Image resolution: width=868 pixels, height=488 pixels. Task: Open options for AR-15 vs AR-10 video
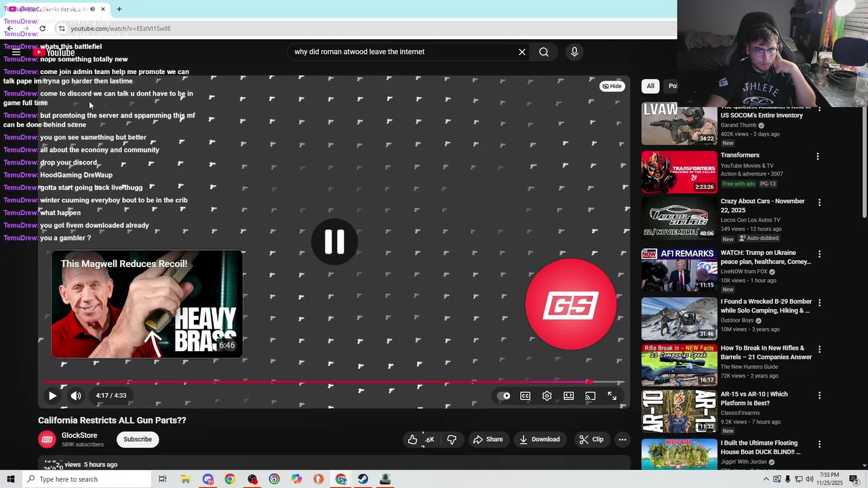click(x=819, y=395)
